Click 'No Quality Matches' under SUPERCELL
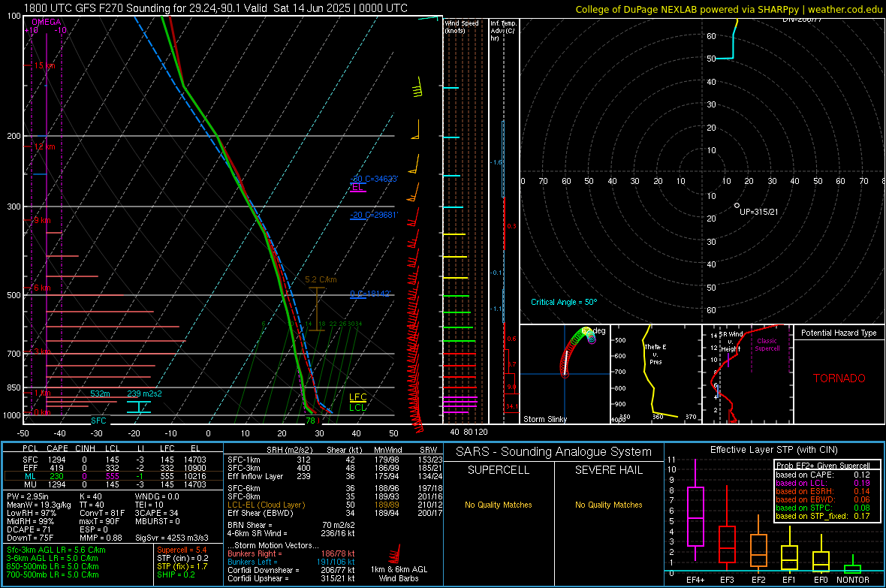This screenshot has height=588, width=886. pos(499,505)
